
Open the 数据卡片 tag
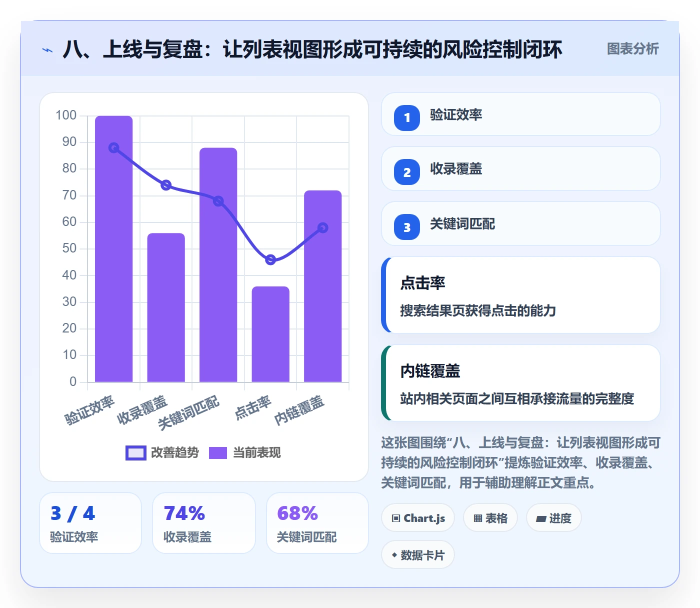tap(418, 555)
